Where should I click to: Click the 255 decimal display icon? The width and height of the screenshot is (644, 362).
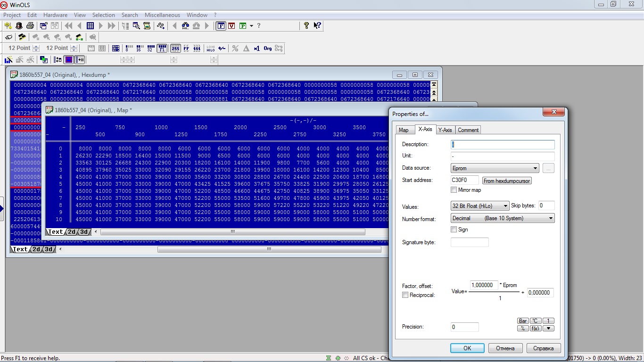[175, 49]
